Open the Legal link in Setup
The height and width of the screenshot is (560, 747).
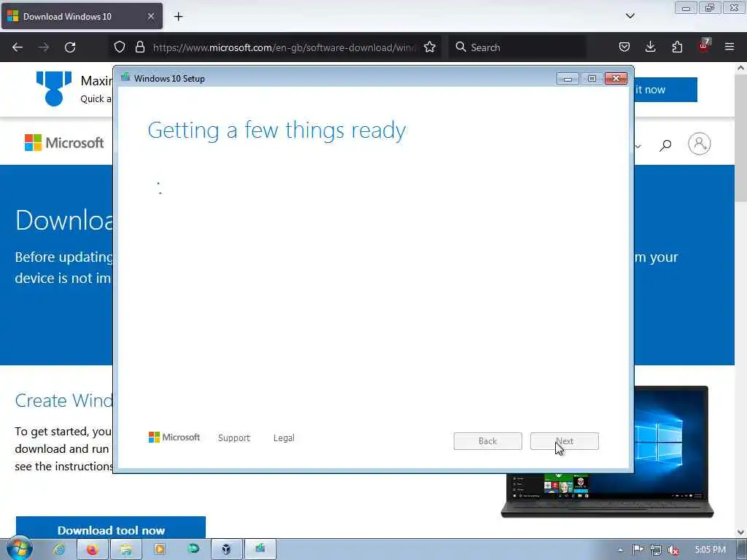(x=284, y=437)
